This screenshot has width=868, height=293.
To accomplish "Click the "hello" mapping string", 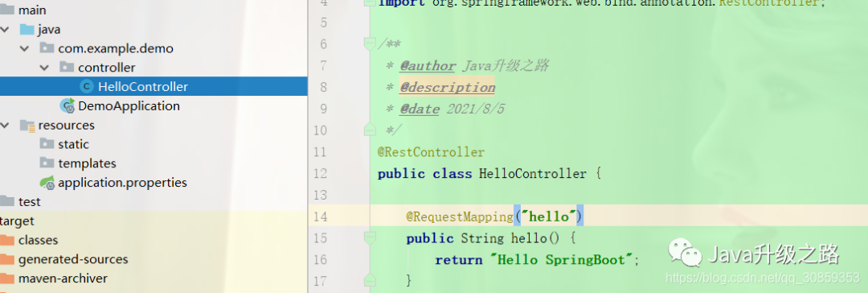I will tap(549, 217).
